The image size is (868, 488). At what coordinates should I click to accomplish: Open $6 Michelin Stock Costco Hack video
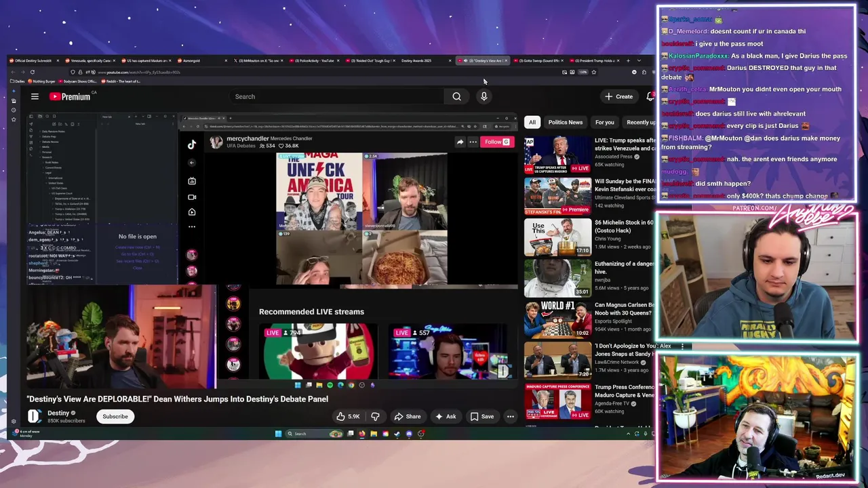point(557,237)
